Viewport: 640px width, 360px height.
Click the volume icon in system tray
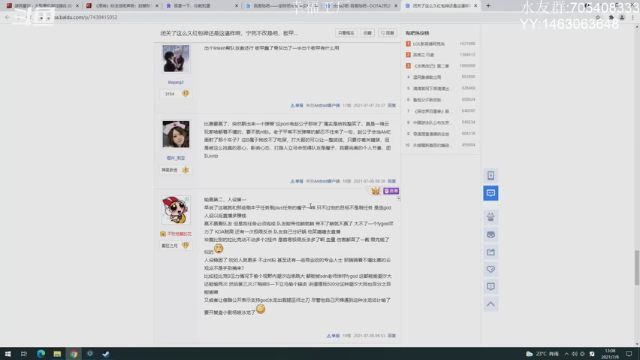[575, 354]
